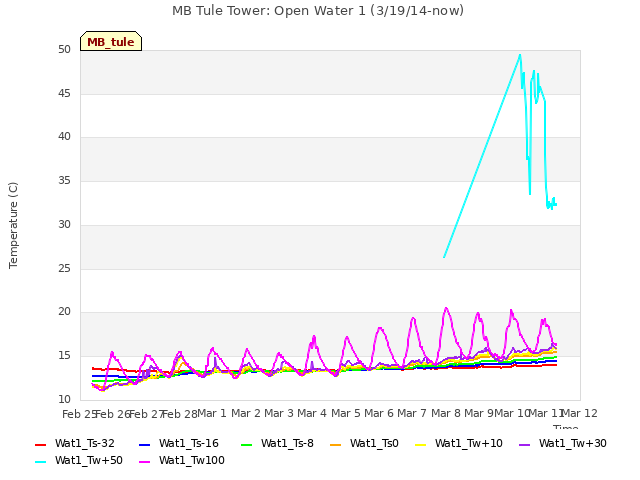
Task: Click the Mar 4 x-axis label
Action: (312, 413)
